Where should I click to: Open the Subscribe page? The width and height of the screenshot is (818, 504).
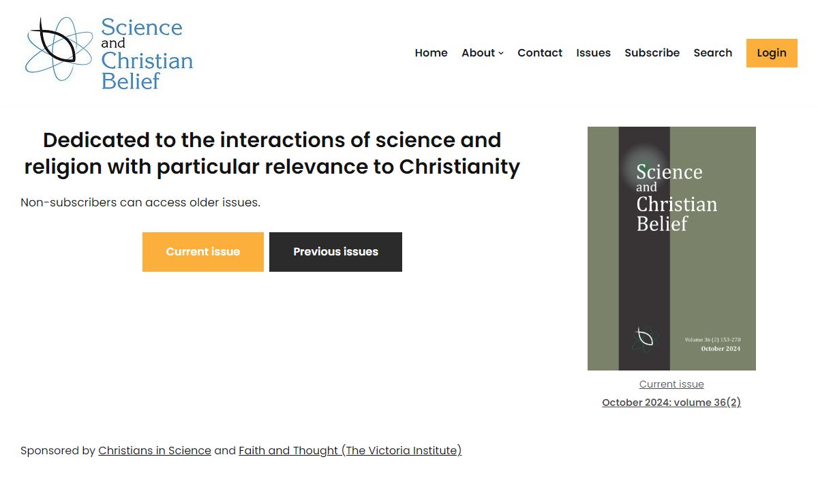click(652, 53)
